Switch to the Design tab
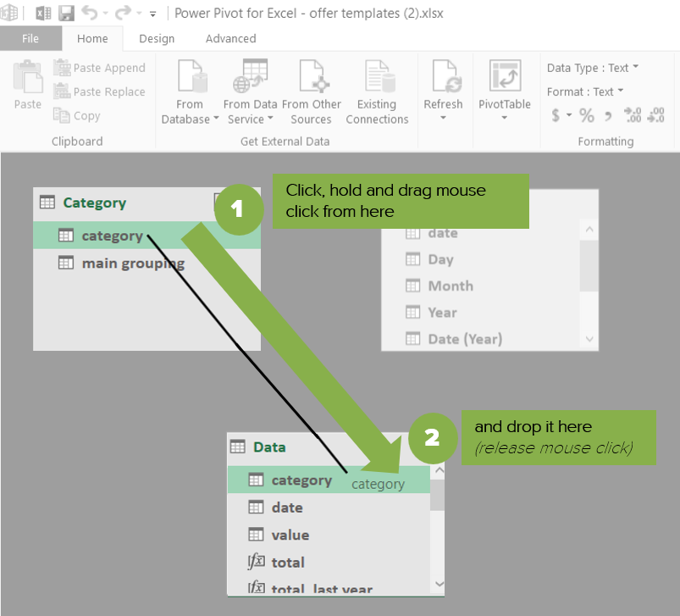This screenshot has width=680, height=616. pos(157,39)
